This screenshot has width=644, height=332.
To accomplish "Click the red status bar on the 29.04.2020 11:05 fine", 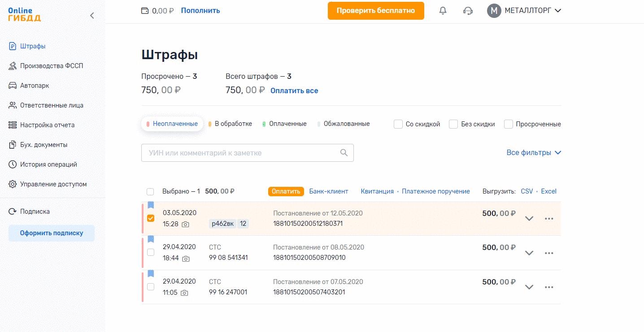I will (143, 287).
